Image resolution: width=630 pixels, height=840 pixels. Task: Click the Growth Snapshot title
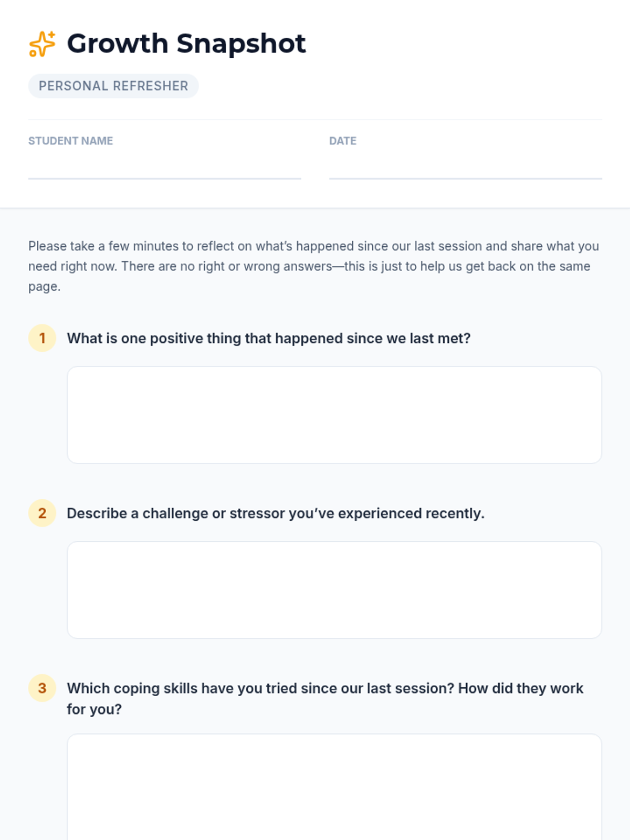coord(186,44)
